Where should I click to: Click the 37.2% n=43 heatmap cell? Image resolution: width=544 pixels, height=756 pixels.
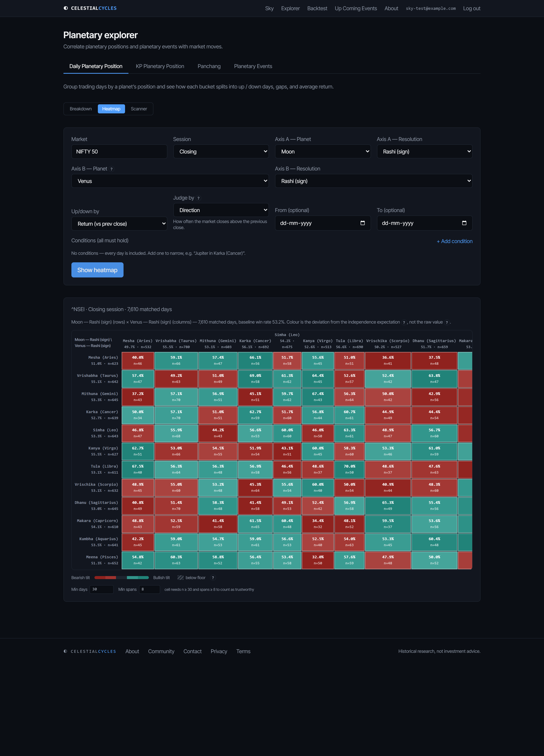(x=138, y=397)
